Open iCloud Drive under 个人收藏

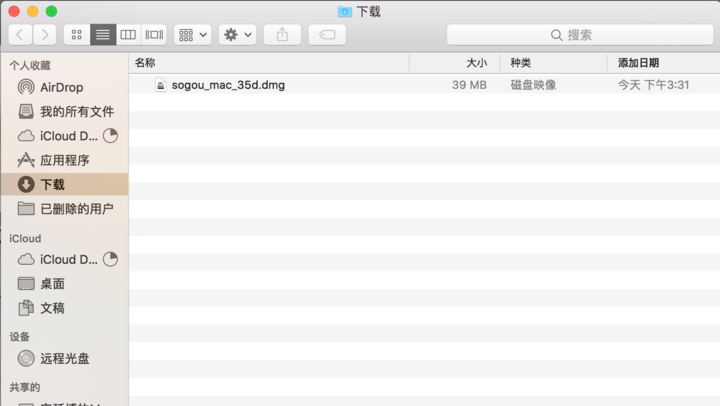pyautogui.click(x=65, y=136)
